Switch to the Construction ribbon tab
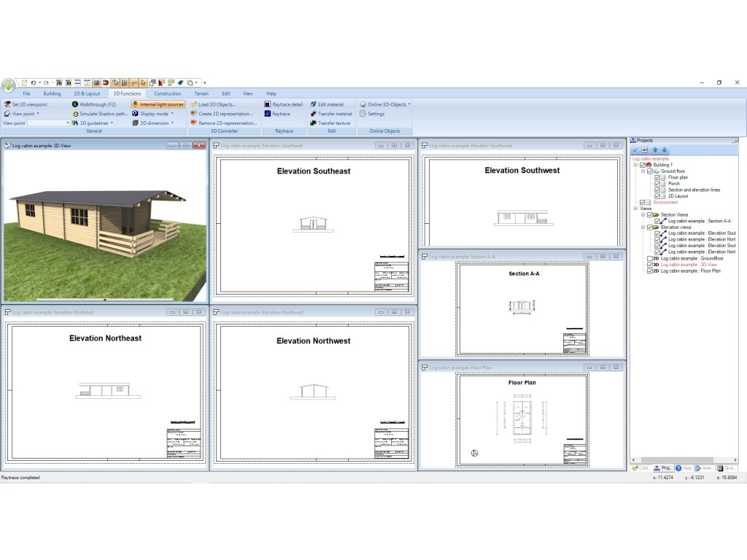747x560 pixels. click(168, 93)
